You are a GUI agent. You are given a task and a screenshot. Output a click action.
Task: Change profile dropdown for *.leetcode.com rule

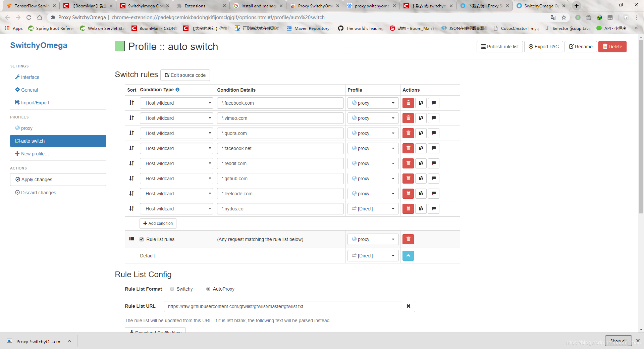point(373,194)
